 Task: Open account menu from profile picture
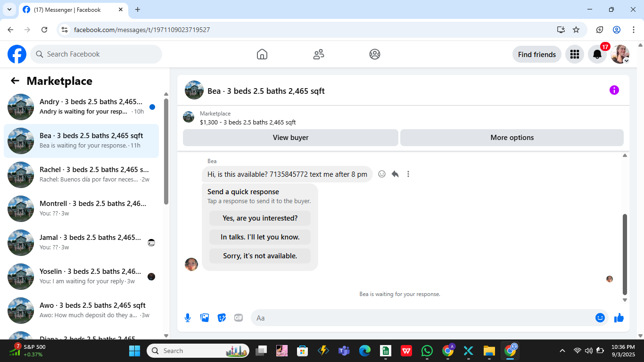(620, 54)
